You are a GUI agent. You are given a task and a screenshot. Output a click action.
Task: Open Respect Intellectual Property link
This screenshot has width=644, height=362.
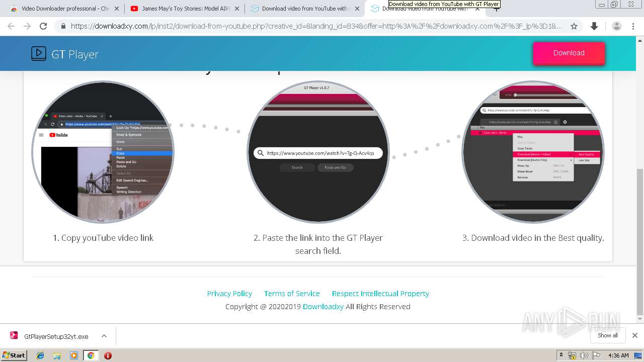click(x=380, y=294)
